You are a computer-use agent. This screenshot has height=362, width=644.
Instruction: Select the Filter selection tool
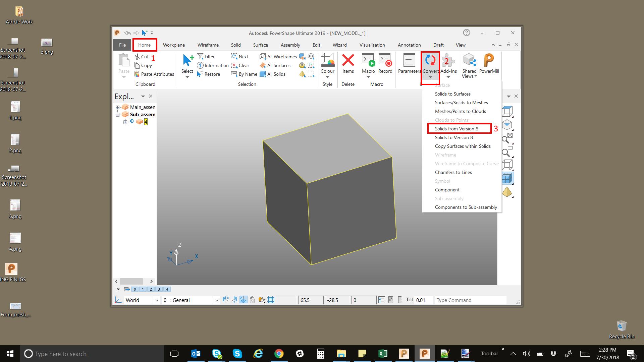(x=206, y=57)
